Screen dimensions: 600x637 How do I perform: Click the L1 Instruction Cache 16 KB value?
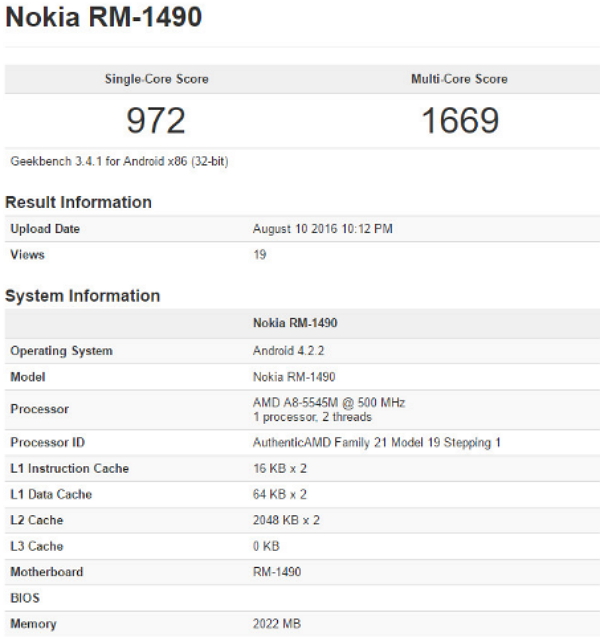coord(278,468)
